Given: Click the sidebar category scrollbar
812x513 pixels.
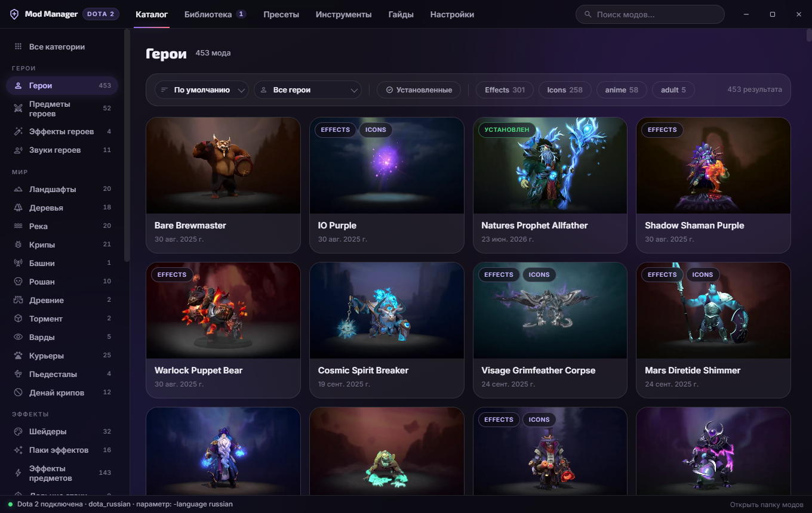Looking at the screenshot, I should pos(127,145).
